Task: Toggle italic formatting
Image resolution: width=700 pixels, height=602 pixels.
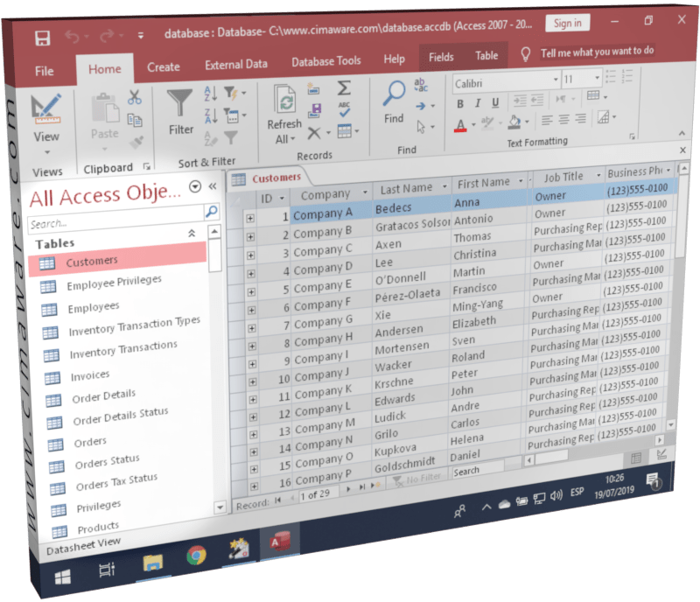Action: (477, 102)
